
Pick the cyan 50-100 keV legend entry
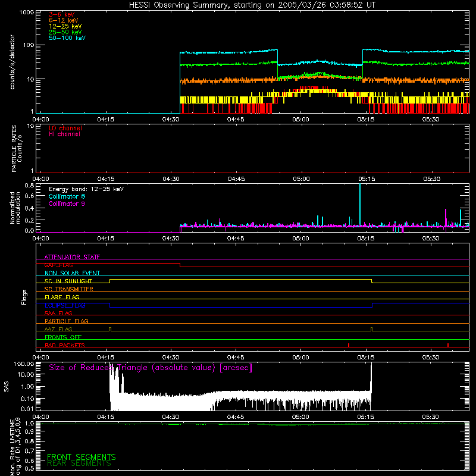click(x=67, y=38)
